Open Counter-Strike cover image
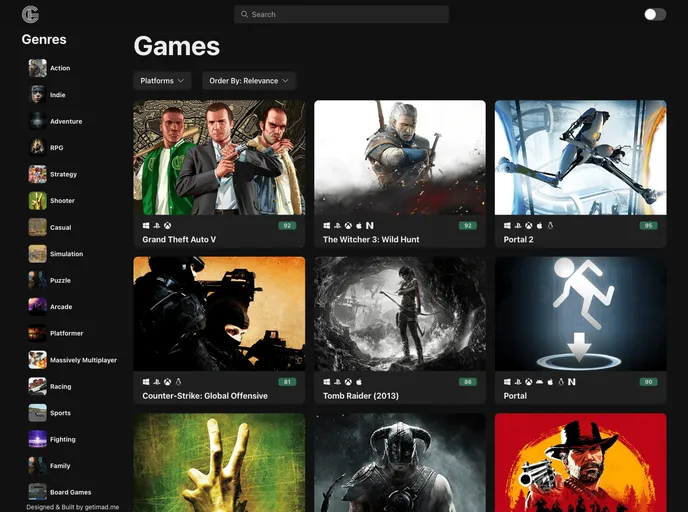 219,314
